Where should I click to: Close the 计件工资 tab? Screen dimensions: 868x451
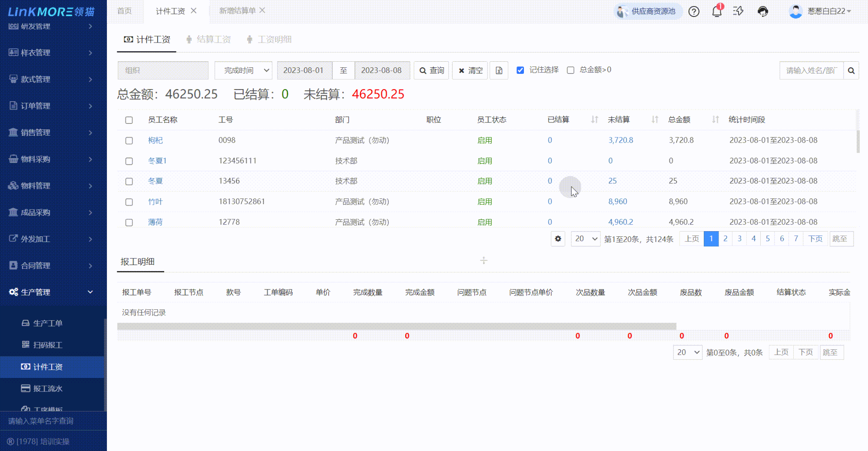(x=194, y=11)
